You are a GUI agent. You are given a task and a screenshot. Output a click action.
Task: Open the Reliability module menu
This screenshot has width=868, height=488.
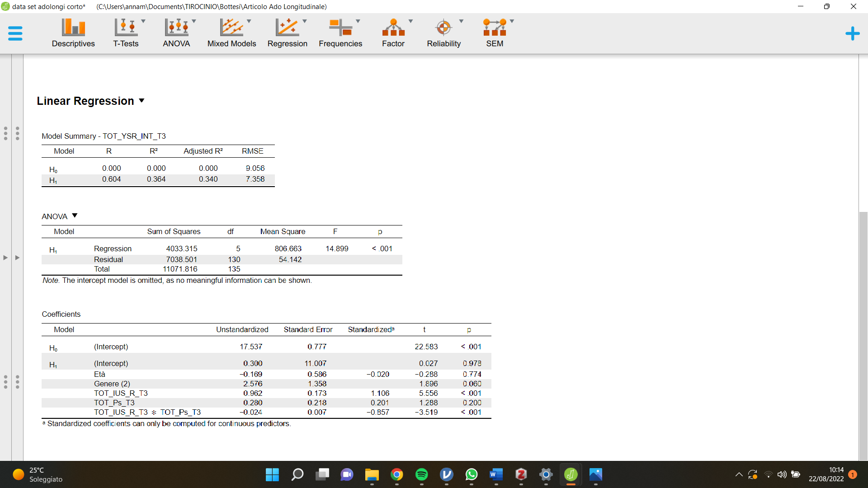[x=443, y=33]
